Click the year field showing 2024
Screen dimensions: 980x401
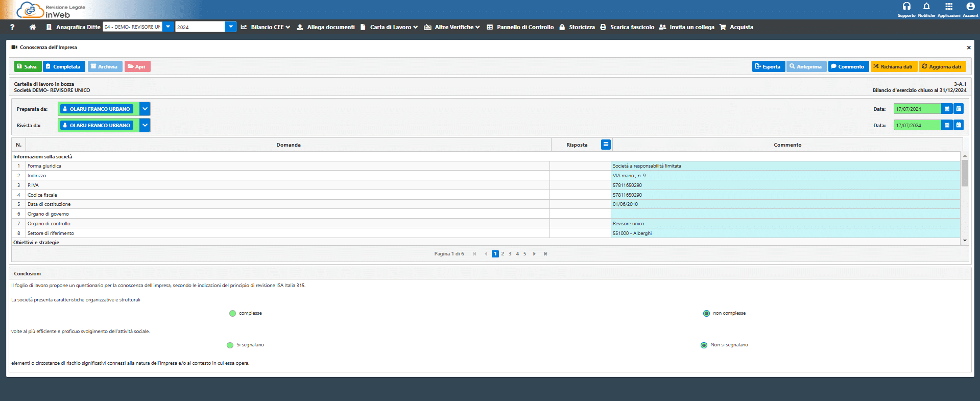[200, 27]
